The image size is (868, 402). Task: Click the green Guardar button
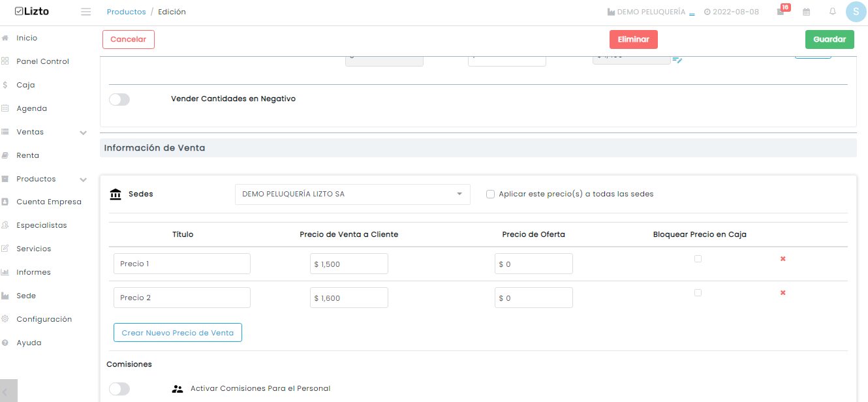click(829, 39)
